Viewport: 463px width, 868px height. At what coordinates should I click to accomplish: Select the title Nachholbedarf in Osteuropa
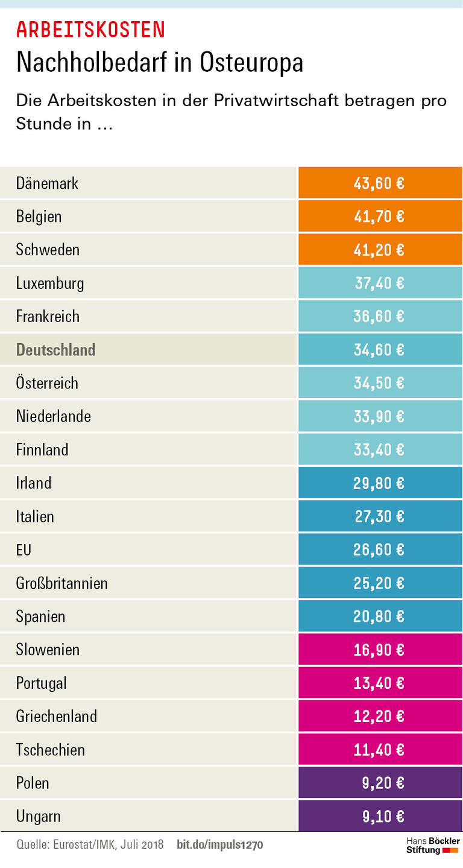(x=160, y=62)
